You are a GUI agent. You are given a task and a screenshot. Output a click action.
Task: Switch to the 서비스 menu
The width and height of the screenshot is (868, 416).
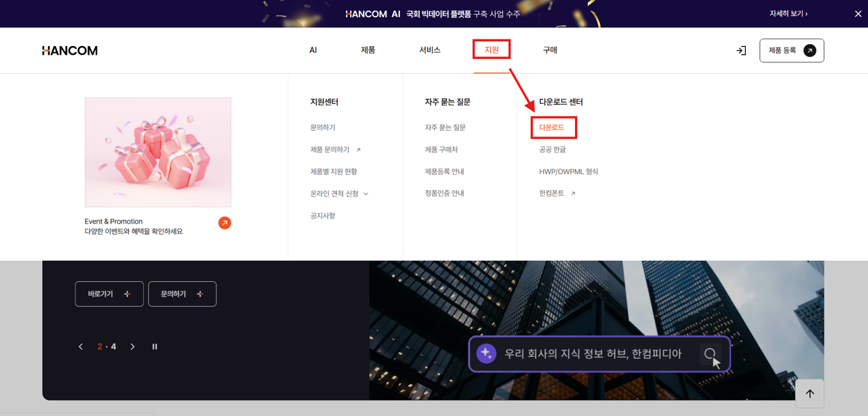(x=430, y=49)
